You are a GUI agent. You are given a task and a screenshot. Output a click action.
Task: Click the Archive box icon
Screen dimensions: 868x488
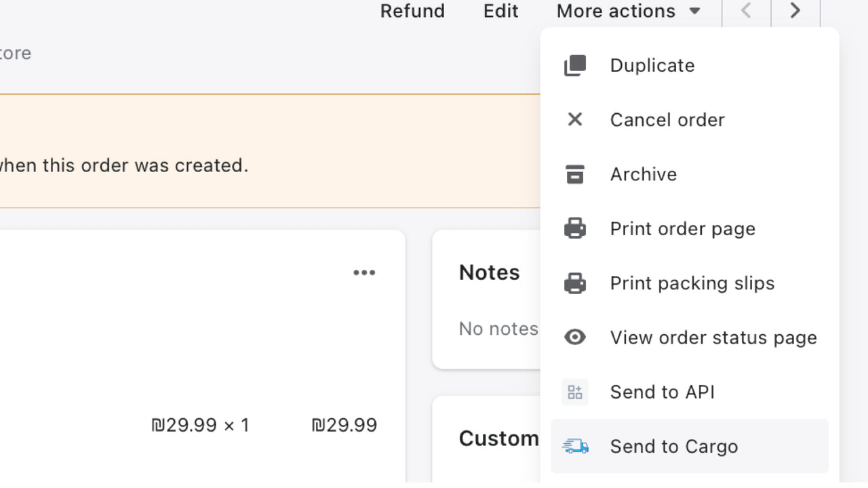(x=574, y=174)
